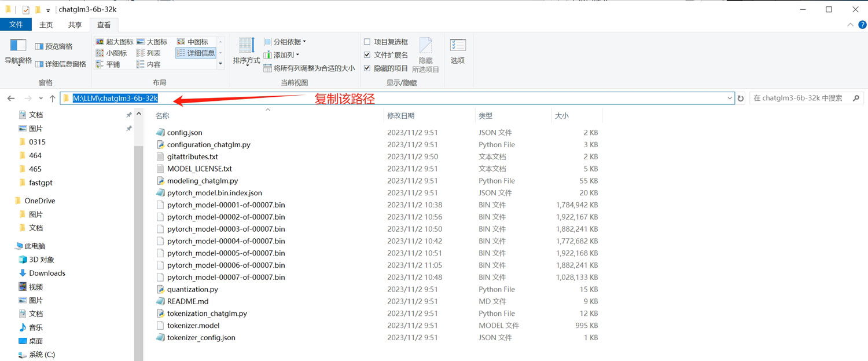
Task: Toggle the details pane (详细信息窗格)
Action: pyautogui.click(x=61, y=64)
